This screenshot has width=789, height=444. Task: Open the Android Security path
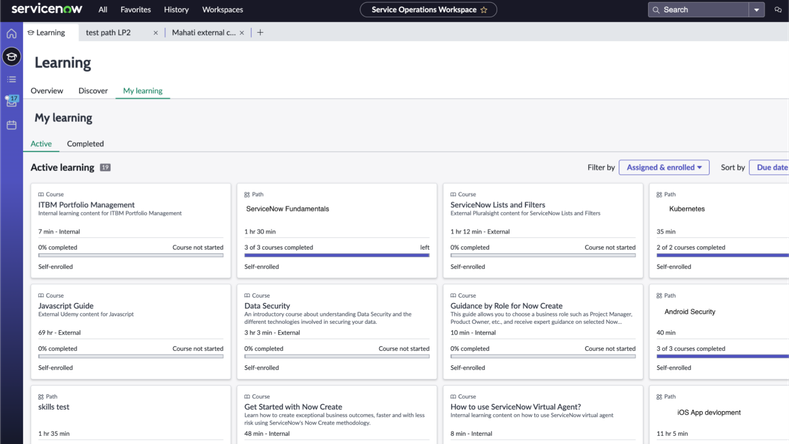coord(689,312)
